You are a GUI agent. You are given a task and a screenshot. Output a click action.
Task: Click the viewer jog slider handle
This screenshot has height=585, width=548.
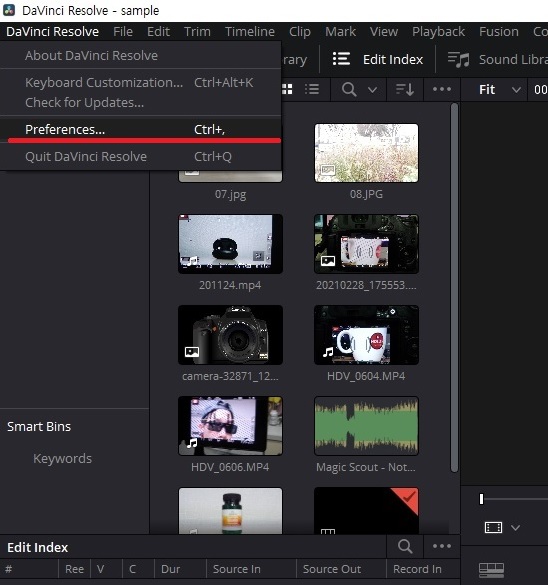(482, 499)
